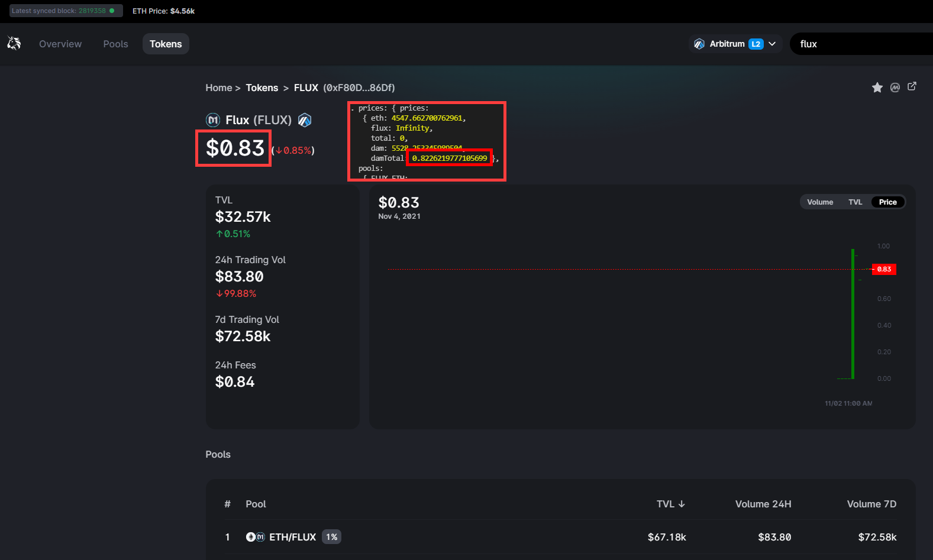The height and width of the screenshot is (560, 933).
Task: Click the $32.57k TVL value
Action: pyautogui.click(x=243, y=217)
